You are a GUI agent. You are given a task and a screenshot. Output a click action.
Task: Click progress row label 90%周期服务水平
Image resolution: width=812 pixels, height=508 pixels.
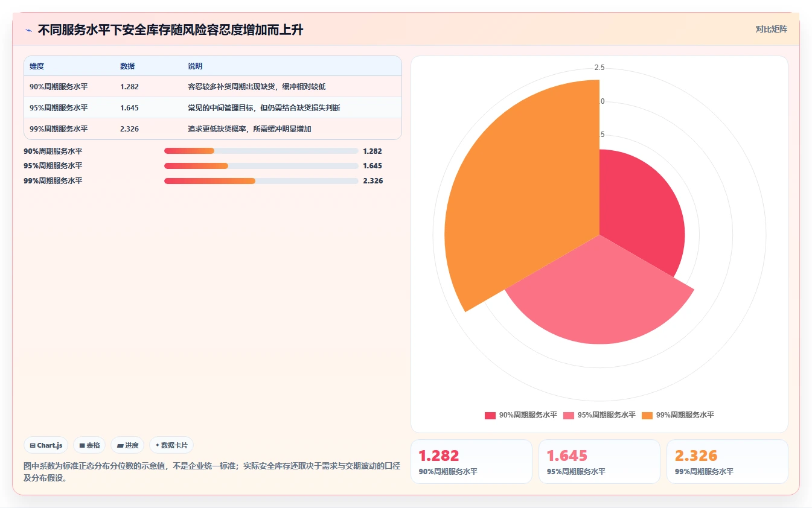53,151
